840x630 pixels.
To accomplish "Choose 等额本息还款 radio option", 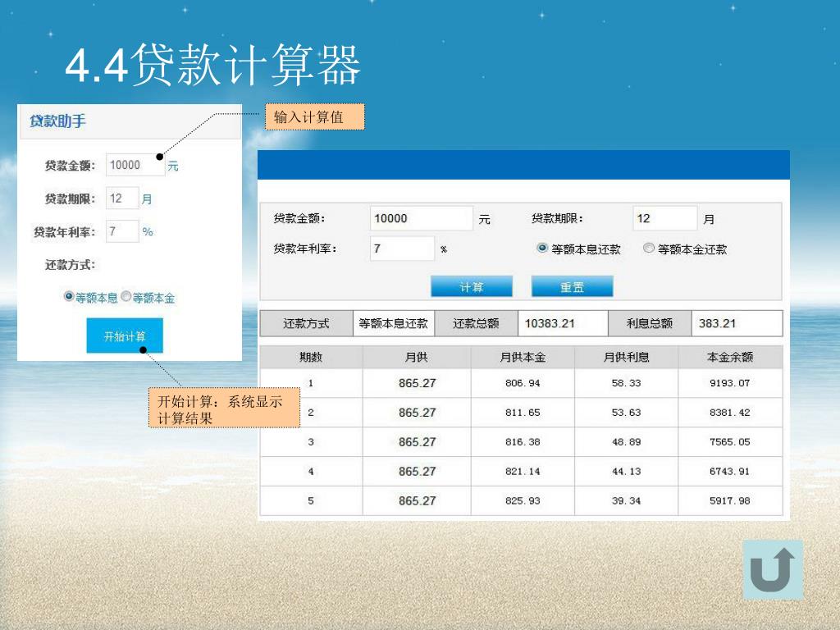I will pyautogui.click(x=542, y=248).
